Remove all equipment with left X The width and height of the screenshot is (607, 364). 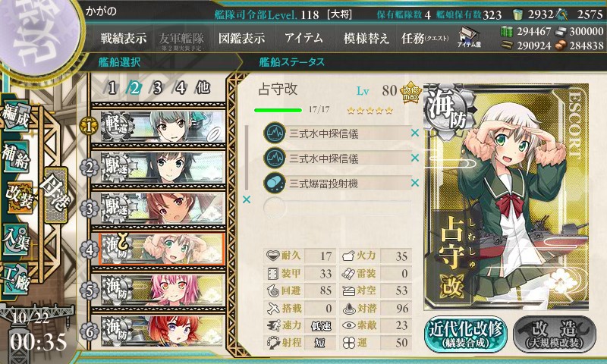[246, 199]
